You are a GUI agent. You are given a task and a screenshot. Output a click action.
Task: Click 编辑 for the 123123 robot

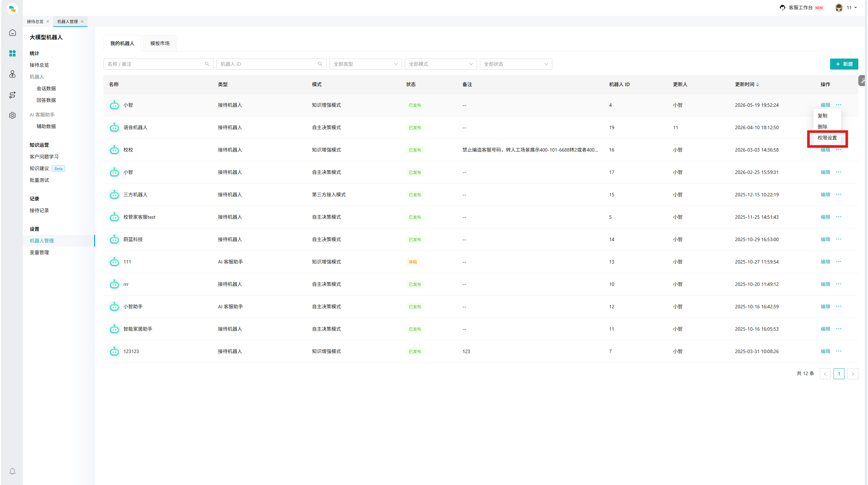coord(825,351)
